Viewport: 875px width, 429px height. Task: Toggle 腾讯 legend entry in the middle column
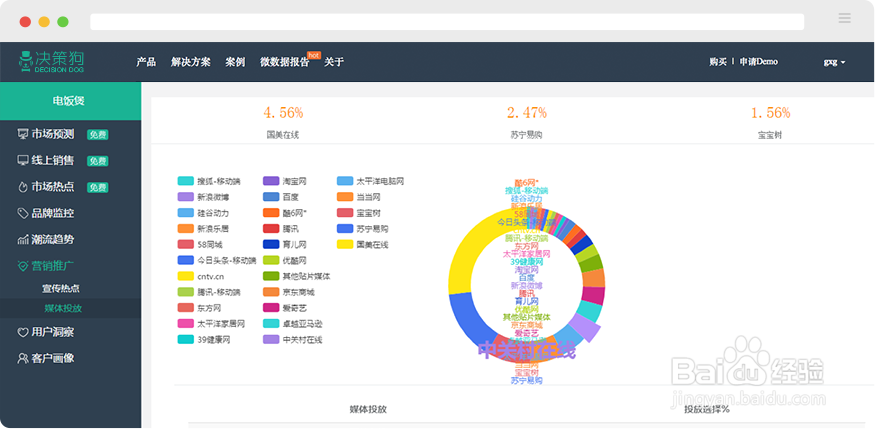coord(281,229)
